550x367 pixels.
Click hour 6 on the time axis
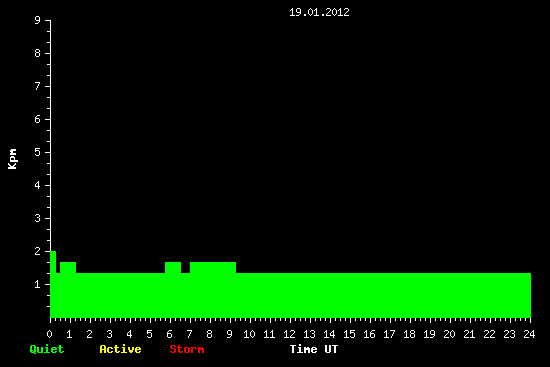(170, 334)
